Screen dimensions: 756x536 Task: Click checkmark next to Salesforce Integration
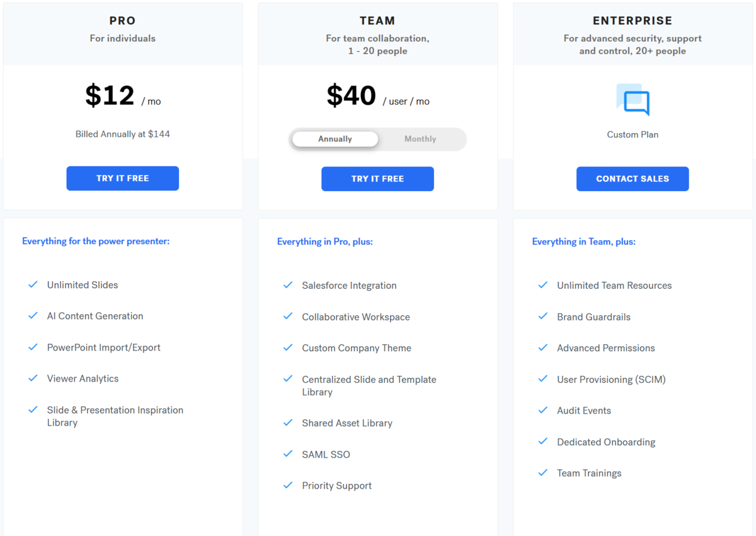(288, 285)
